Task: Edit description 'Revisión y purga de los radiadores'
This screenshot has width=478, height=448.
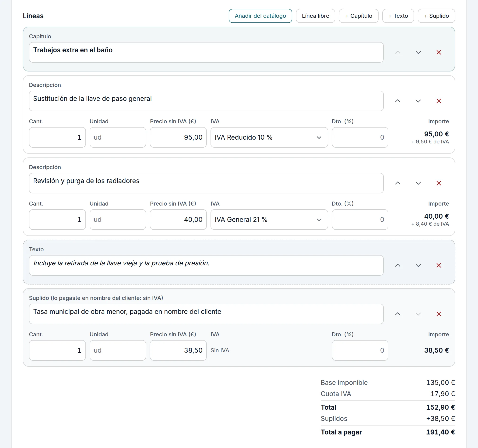Action: (206, 183)
